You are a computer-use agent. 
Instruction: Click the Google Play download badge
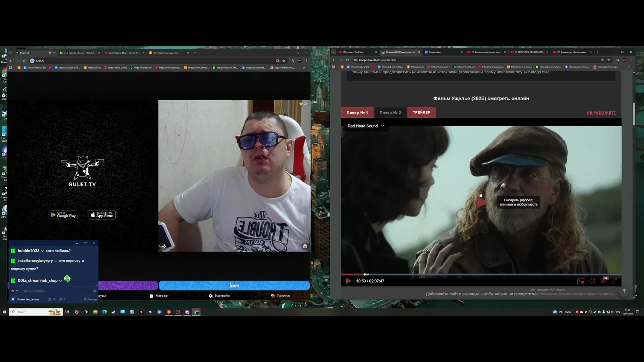click(63, 215)
